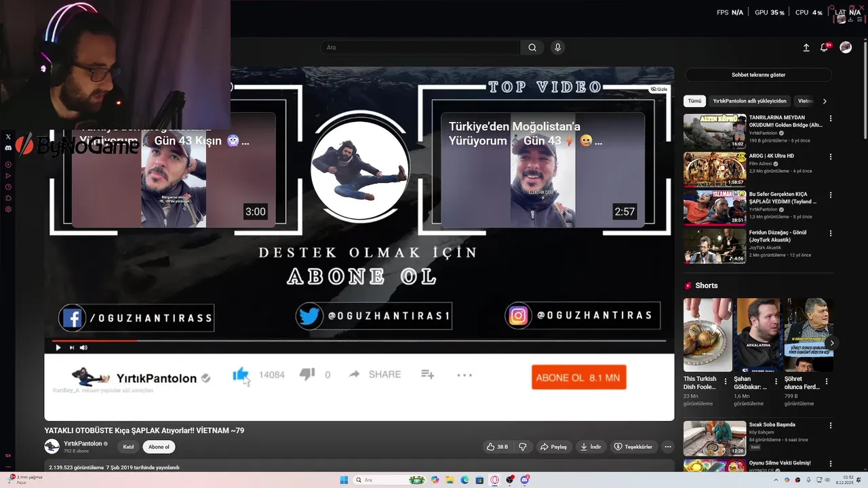
Task: Join the channel with Katıl
Action: tap(128, 447)
